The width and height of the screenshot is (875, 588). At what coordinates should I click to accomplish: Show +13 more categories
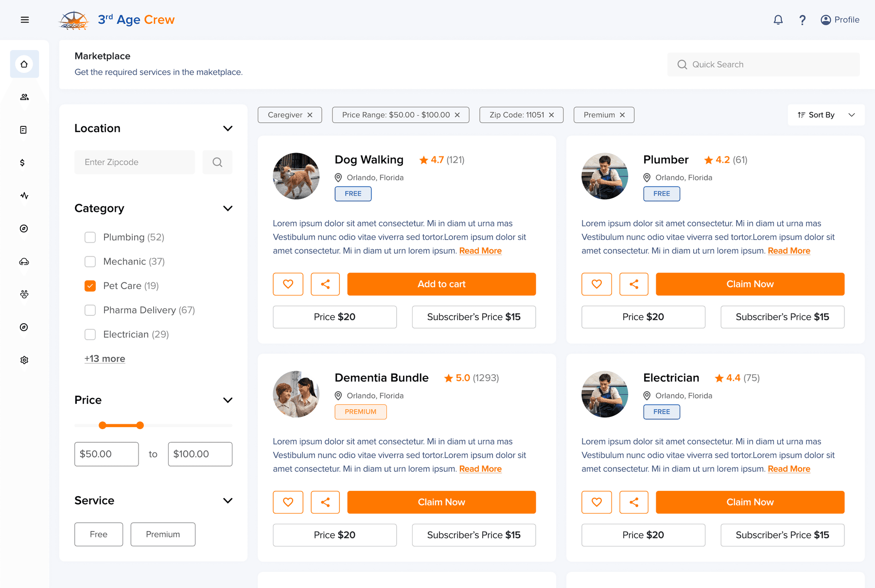tap(105, 359)
